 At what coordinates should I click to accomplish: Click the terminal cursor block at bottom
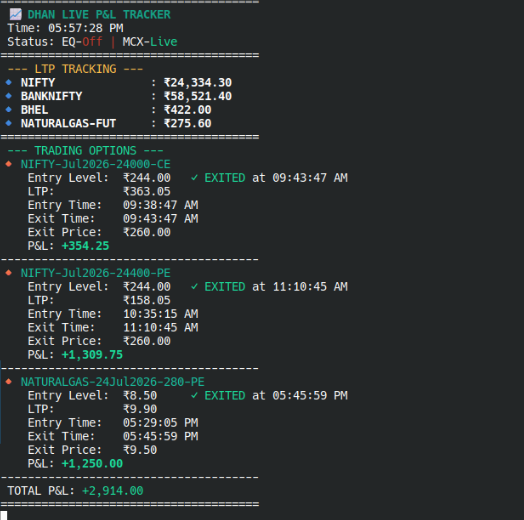[4, 515]
